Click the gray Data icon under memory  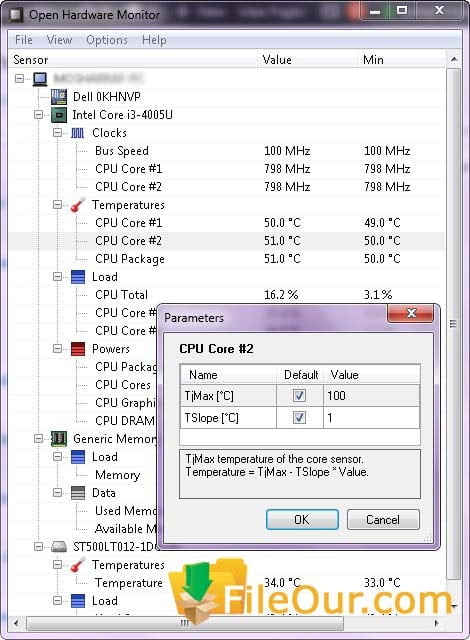click(78, 493)
